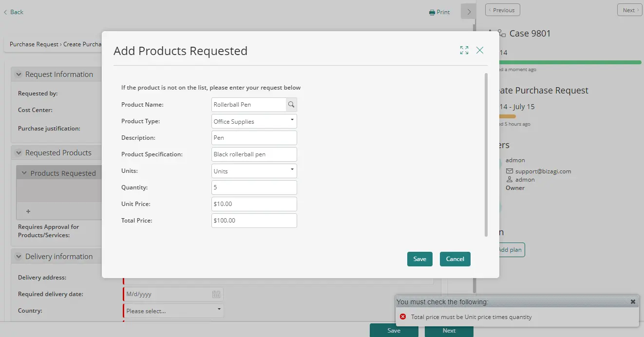Click the Purchase Request breadcrumb
The width and height of the screenshot is (644, 337).
pos(34,44)
